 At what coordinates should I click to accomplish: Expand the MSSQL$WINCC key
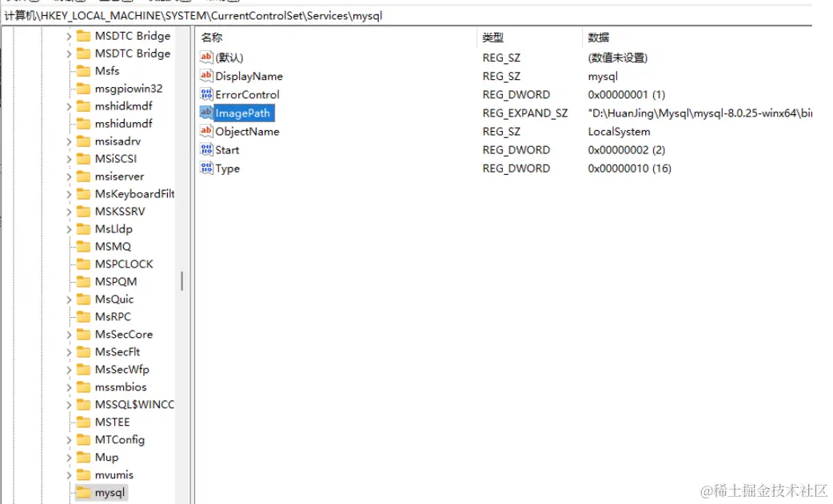coord(69,404)
